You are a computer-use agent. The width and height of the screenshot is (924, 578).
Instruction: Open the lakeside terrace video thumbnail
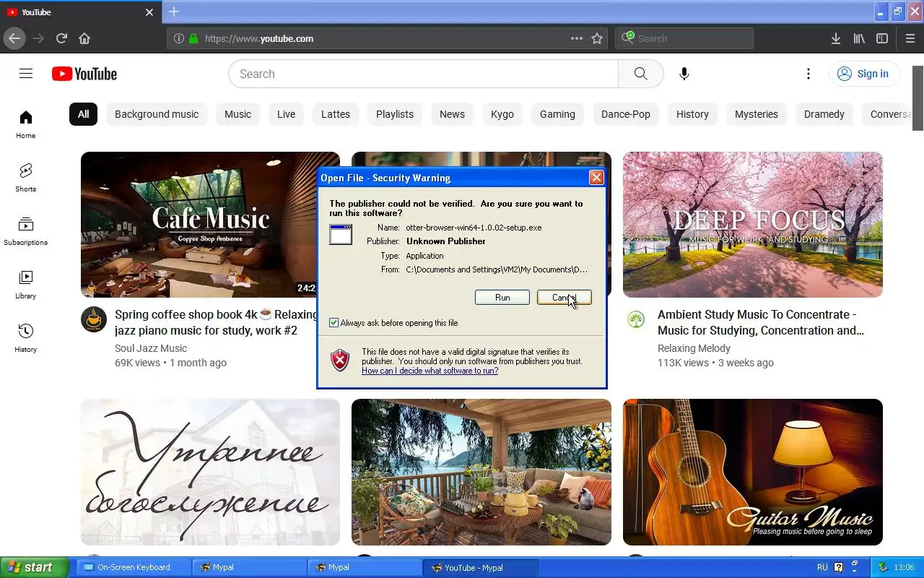[x=481, y=472]
